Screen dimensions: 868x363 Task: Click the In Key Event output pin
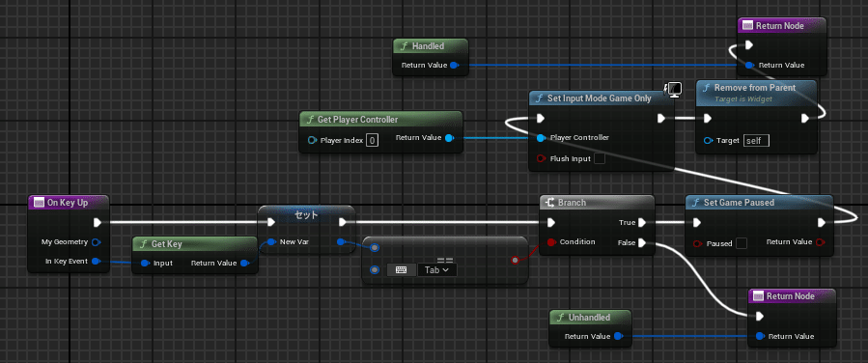pyautogui.click(x=96, y=261)
